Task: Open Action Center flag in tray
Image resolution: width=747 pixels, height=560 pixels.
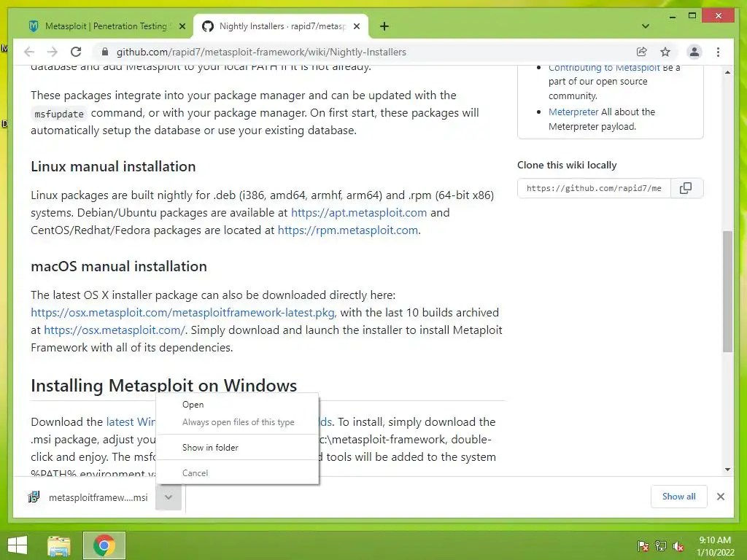Action: [643, 546]
